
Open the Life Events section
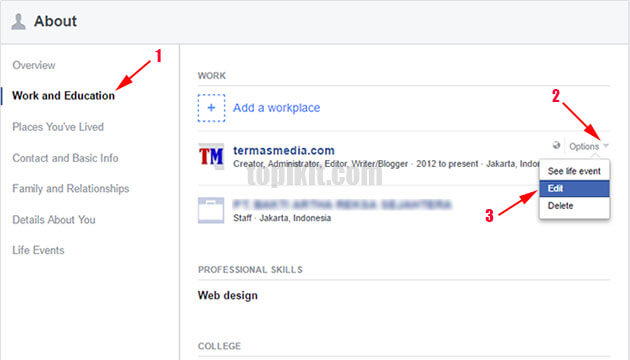(38, 250)
